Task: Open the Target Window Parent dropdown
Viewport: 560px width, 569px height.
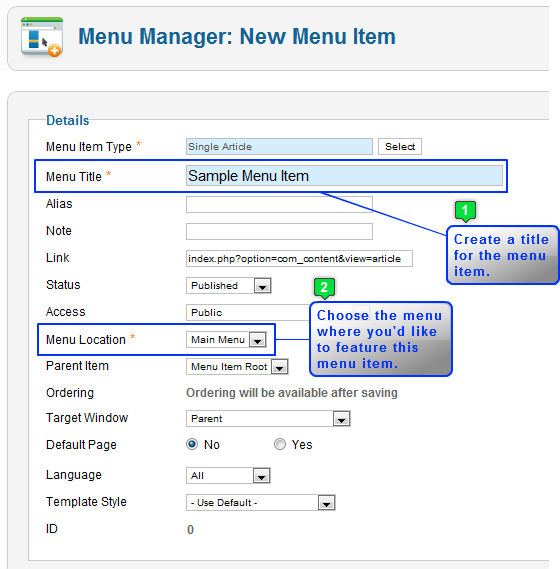Action: [268, 418]
